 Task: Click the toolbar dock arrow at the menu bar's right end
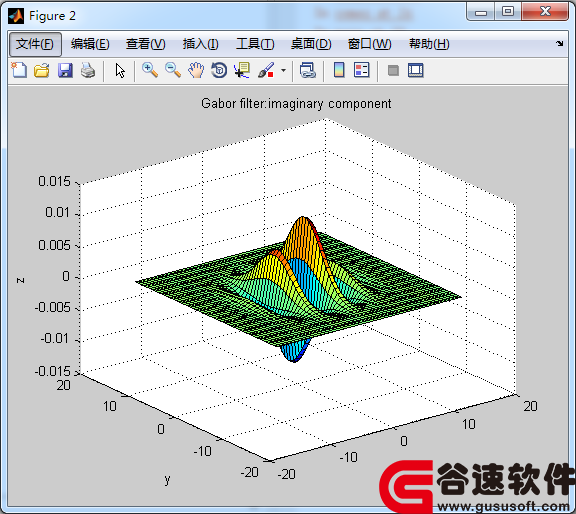tap(559, 43)
